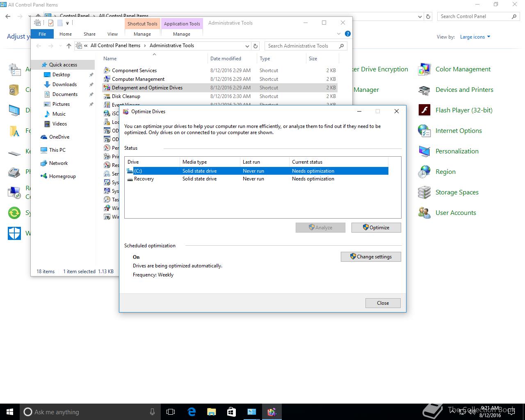Open Devices and Printers icon
This screenshot has height=420, width=525.
coord(424,90)
